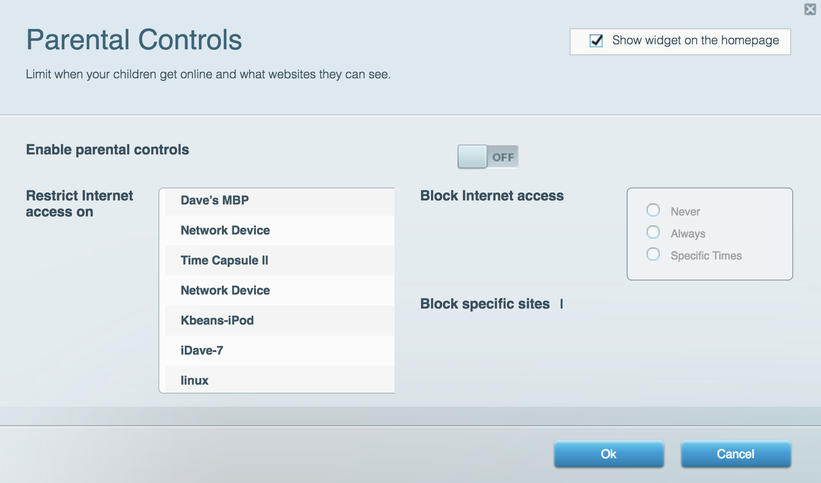Click the Cancel button
The height and width of the screenshot is (483, 821).
pos(736,454)
